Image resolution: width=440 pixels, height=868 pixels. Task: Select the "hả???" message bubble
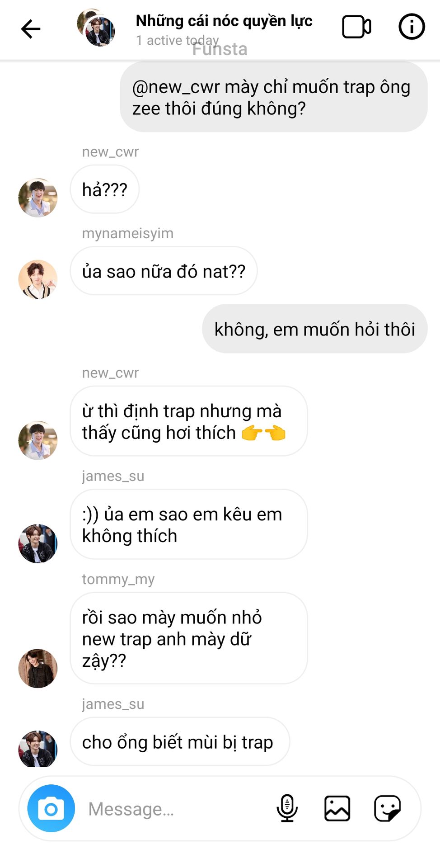pos(104,189)
